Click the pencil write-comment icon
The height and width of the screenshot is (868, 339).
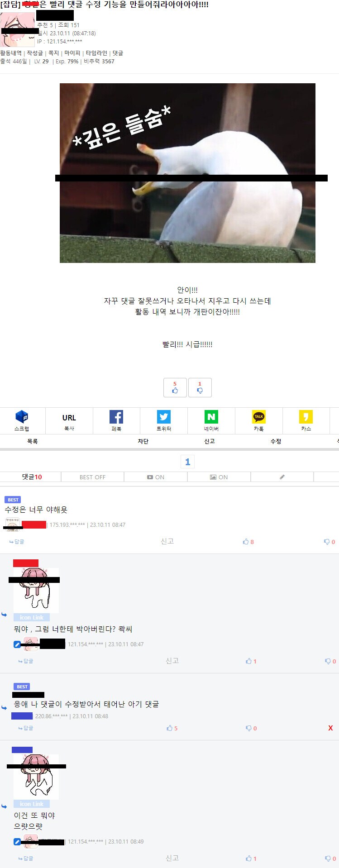point(282,477)
